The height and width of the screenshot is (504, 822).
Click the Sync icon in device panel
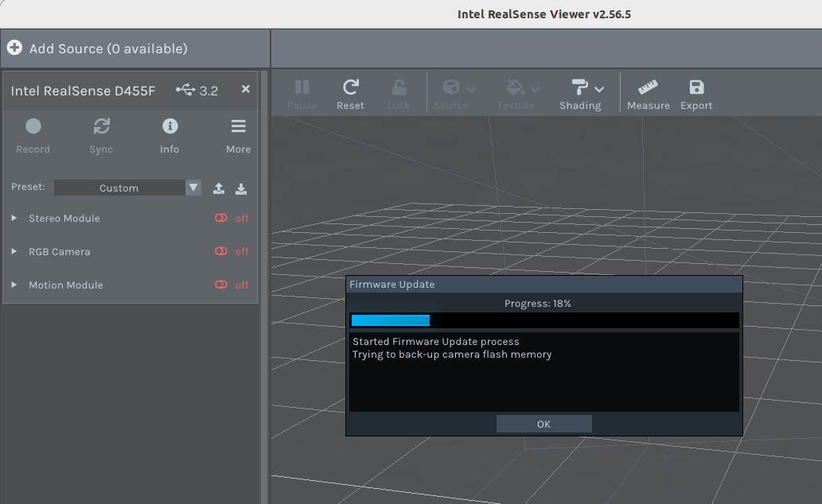click(x=101, y=126)
